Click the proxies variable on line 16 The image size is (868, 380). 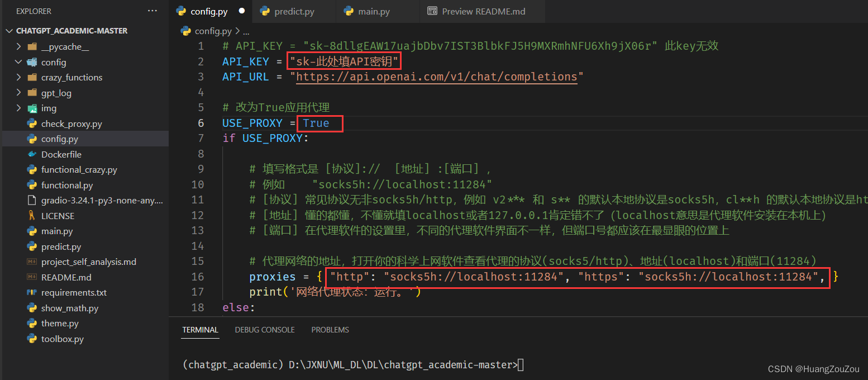point(273,277)
